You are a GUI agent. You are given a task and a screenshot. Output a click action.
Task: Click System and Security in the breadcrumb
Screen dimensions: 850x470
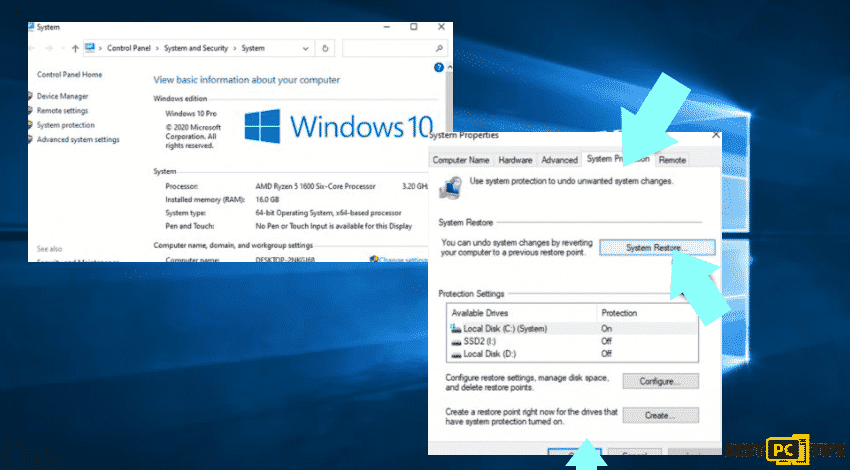tap(196, 48)
